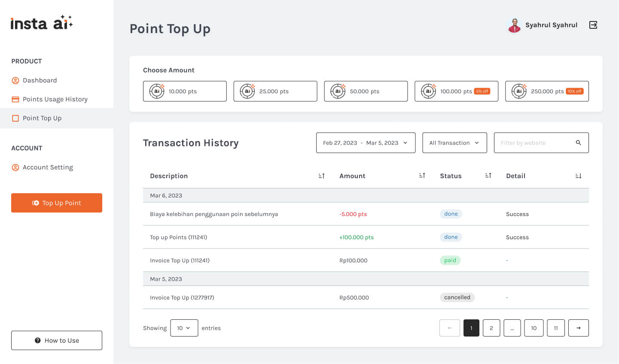The height and width of the screenshot is (364, 619).
Task: Click the insta ai logo
Action: coord(42,22)
